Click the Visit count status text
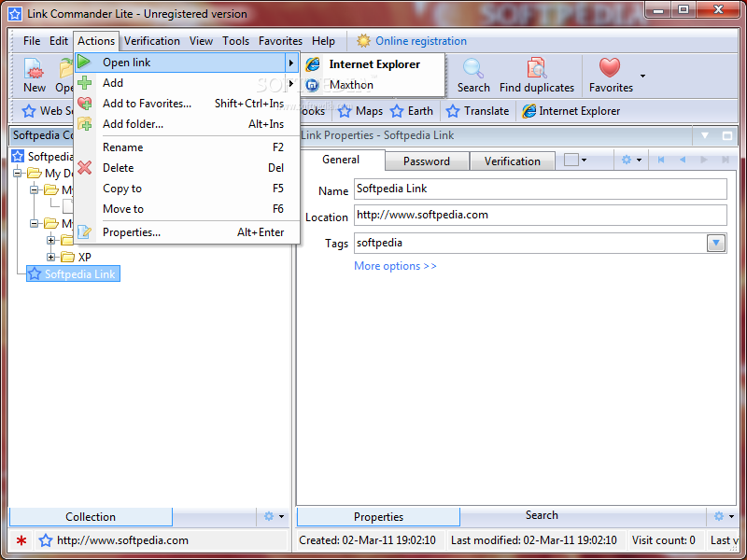 [663, 540]
